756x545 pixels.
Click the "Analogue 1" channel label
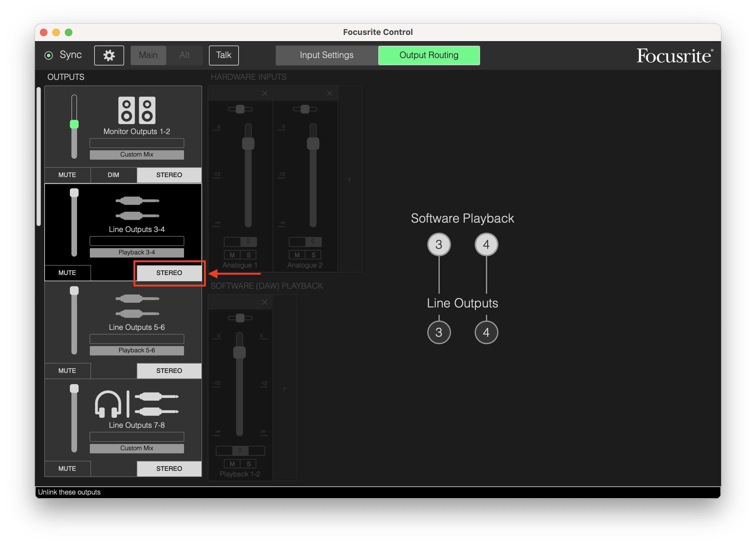click(240, 265)
